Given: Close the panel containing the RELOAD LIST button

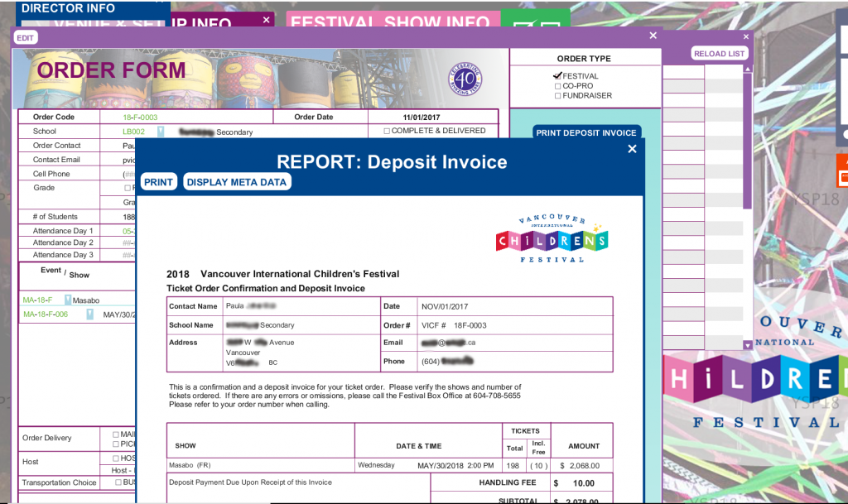Looking at the screenshot, I should point(746,36).
